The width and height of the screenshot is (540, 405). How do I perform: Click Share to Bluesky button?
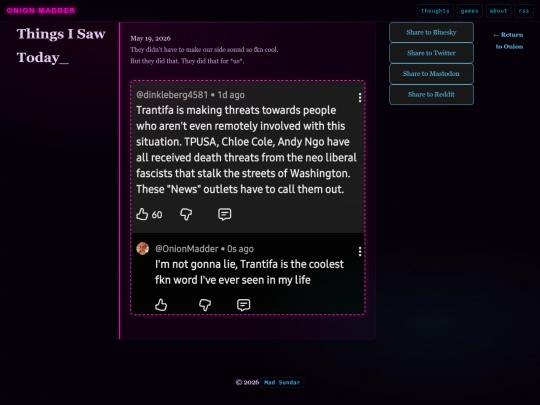[431, 32]
